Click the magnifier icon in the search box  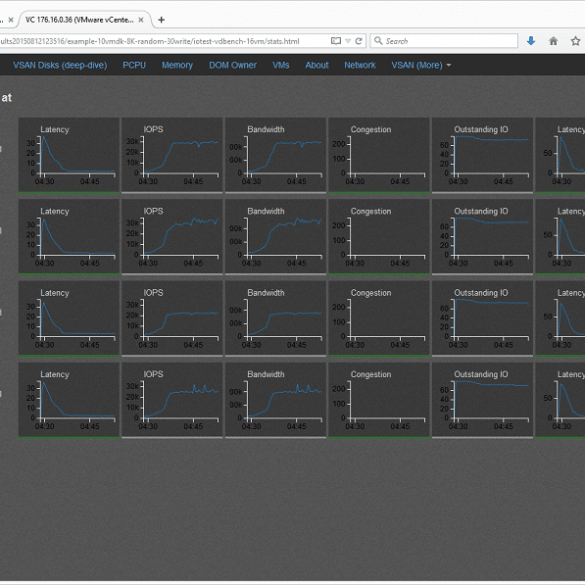coord(378,41)
